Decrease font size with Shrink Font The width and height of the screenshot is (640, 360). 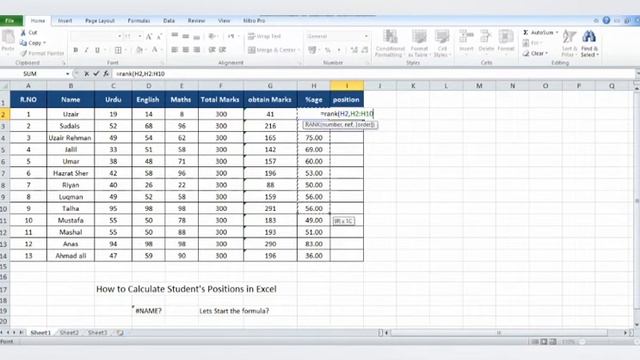(x=159, y=36)
